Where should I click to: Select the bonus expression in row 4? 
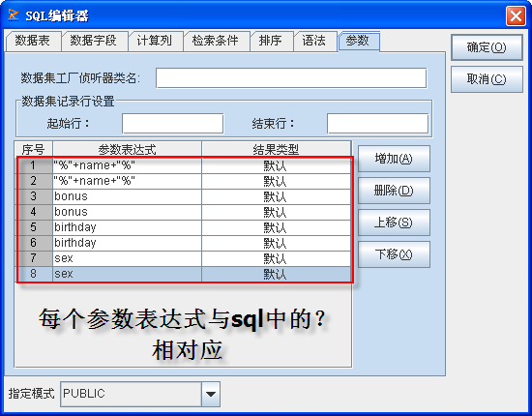(128, 212)
